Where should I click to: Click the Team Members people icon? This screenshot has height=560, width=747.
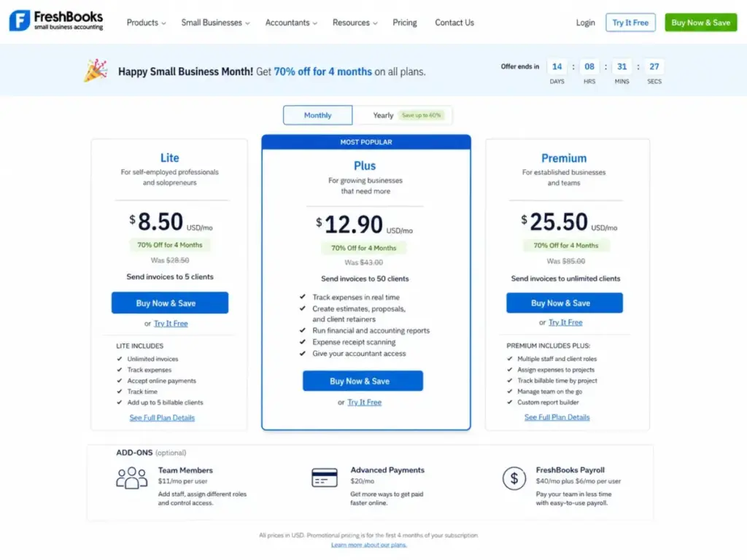pyautogui.click(x=132, y=478)
